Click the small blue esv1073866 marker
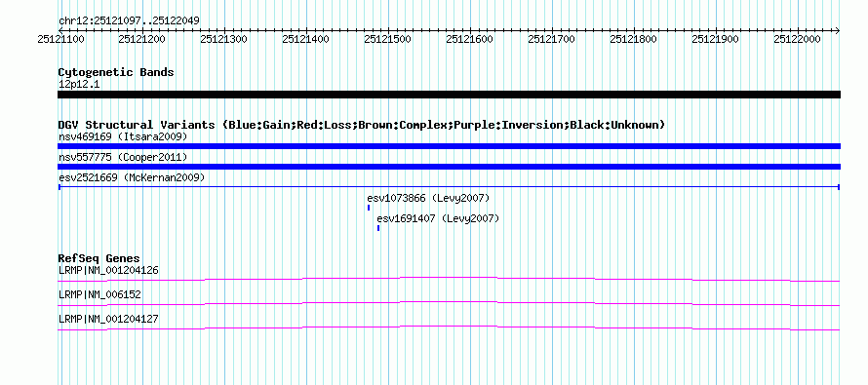 click(x=369, y=208)
